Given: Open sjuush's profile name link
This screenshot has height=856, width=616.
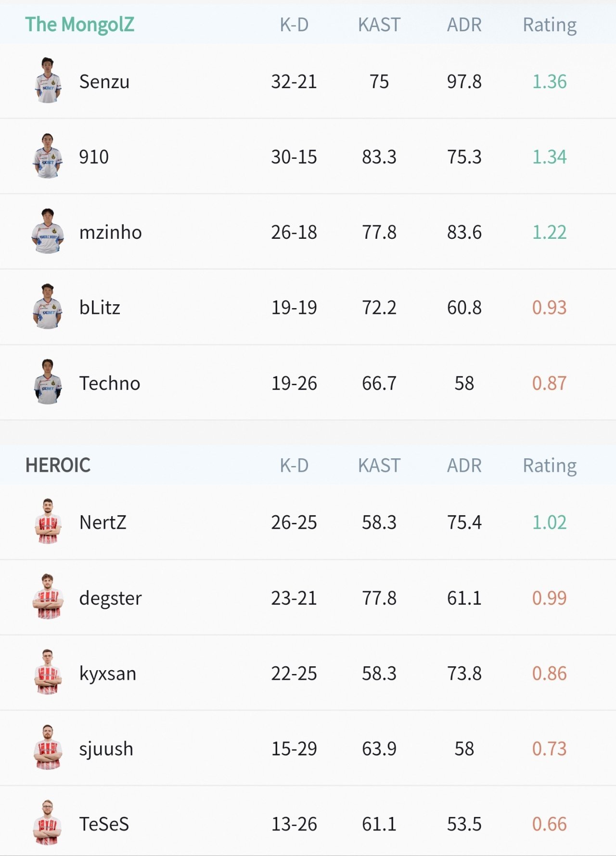Looking at the screenshot, I should point(106,749).
